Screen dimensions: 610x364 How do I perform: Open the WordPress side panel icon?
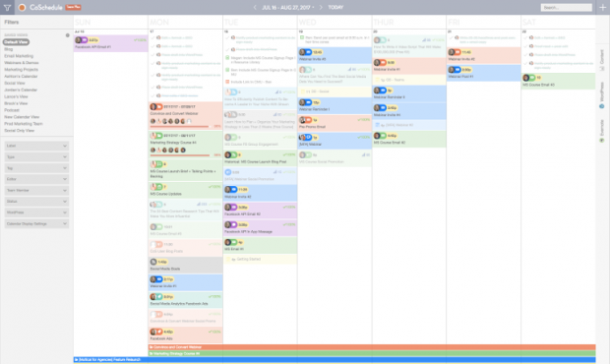tap(602, 106)
